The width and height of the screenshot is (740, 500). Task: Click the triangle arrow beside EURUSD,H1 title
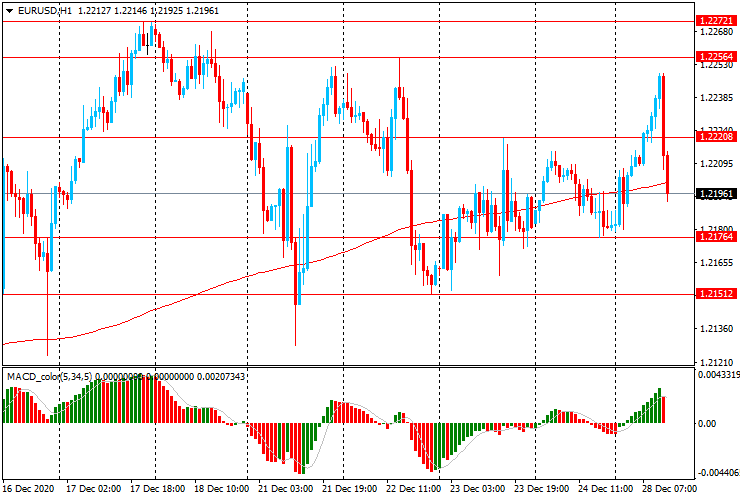coord(9,11)
